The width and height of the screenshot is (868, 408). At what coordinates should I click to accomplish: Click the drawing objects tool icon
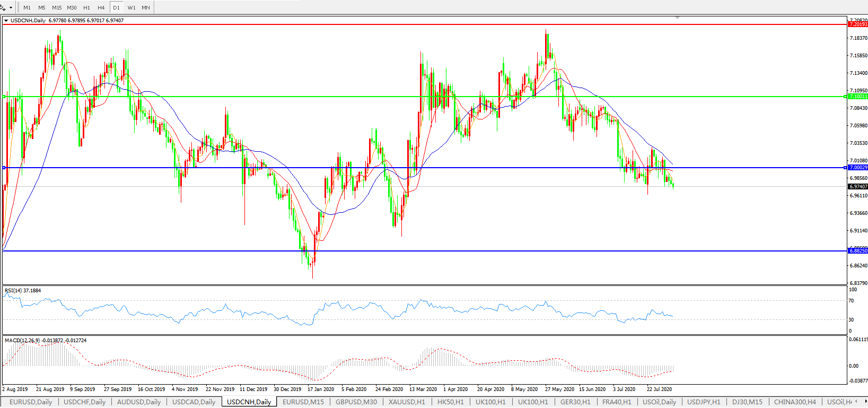pyautogui.click(x=3, y=7)
